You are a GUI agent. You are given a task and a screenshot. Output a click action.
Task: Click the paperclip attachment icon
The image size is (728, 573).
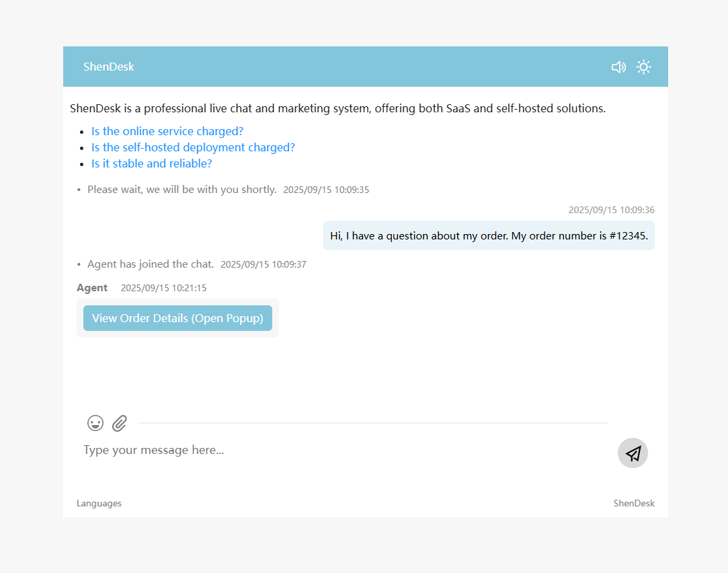point(120,423)
